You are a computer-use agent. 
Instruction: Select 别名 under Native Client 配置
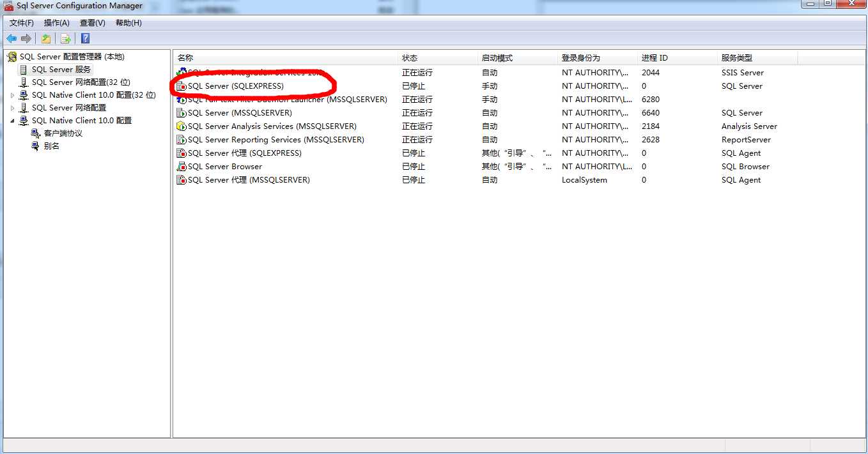pyautogui.click(x=52, y=146)
